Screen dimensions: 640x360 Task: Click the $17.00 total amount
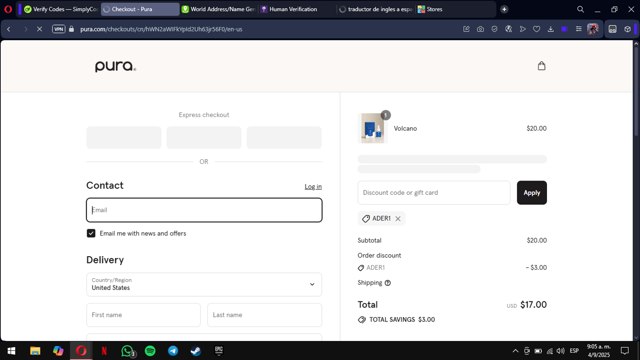click(x=533, y=305)
